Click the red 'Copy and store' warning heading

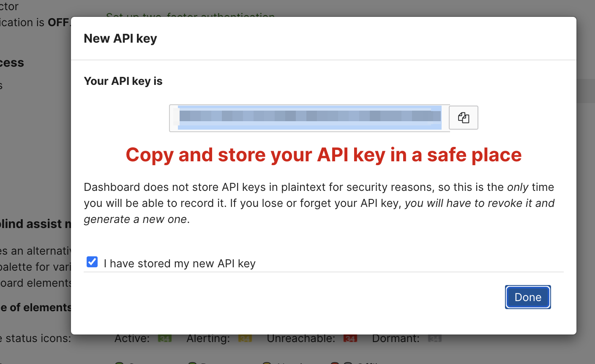324,155
